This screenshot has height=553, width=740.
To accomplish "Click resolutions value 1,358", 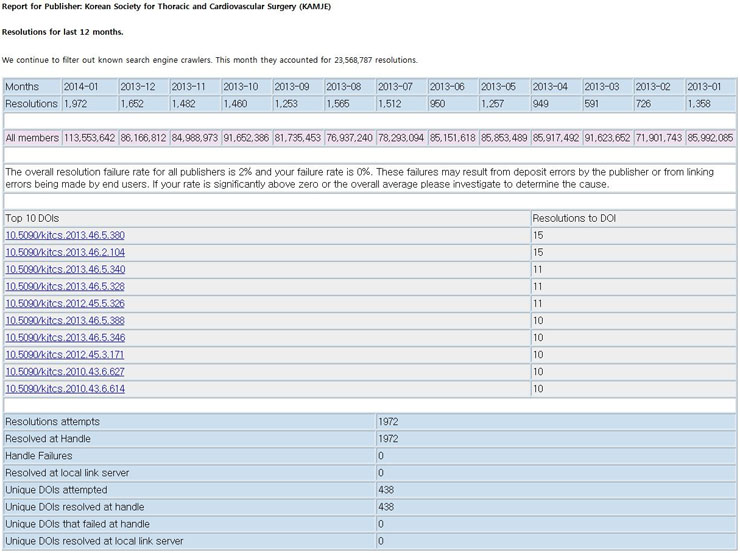I will [x=699, y=104].
